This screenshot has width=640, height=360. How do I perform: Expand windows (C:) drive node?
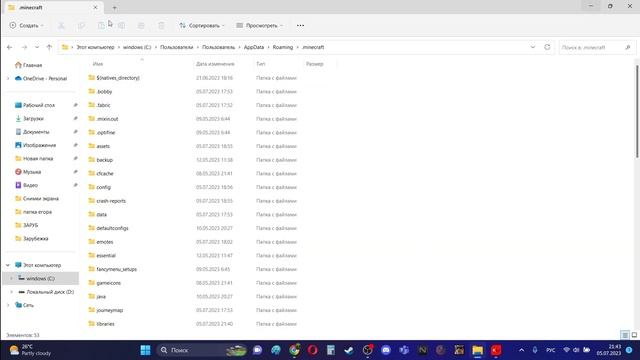[x=11, y=278]
